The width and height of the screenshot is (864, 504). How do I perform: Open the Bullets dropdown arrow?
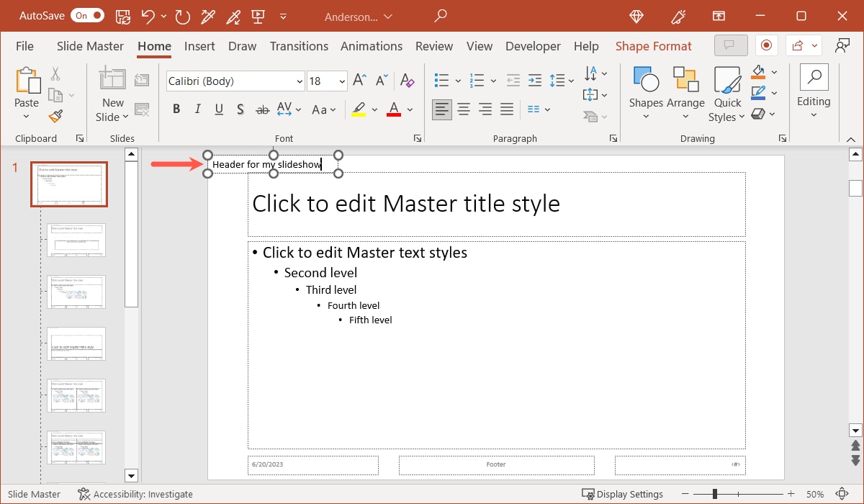tap(456, 80)
